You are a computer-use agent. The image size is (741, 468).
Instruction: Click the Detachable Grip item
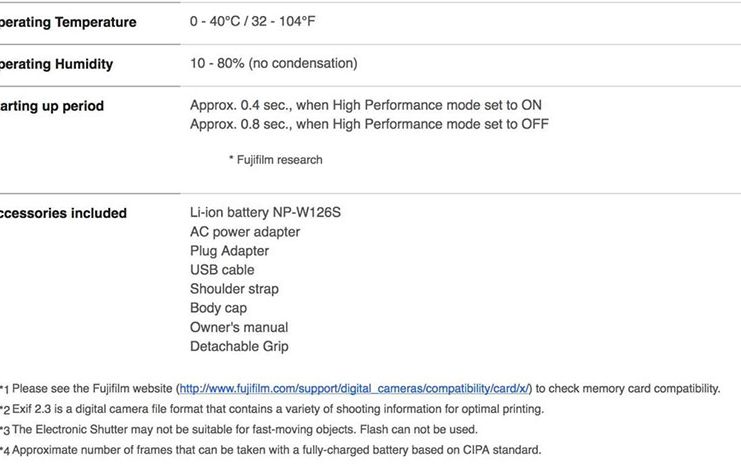239,347
